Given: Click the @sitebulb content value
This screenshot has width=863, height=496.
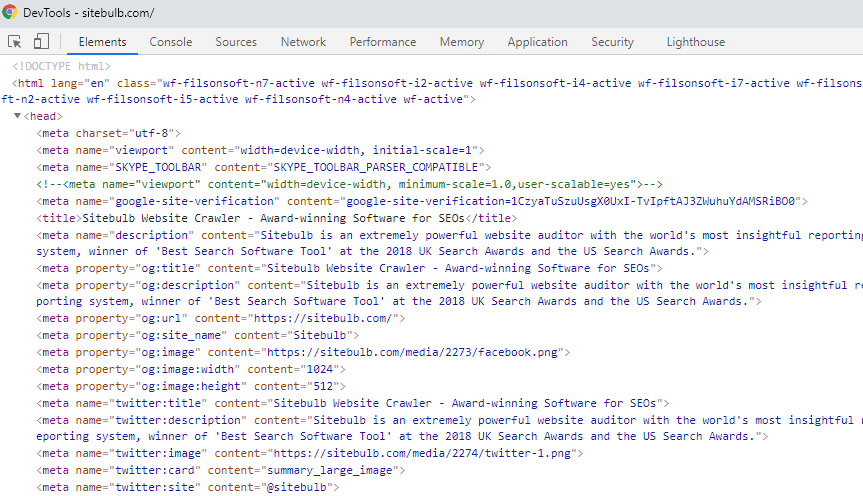Looking at the screenshot, I should (297, 488).
